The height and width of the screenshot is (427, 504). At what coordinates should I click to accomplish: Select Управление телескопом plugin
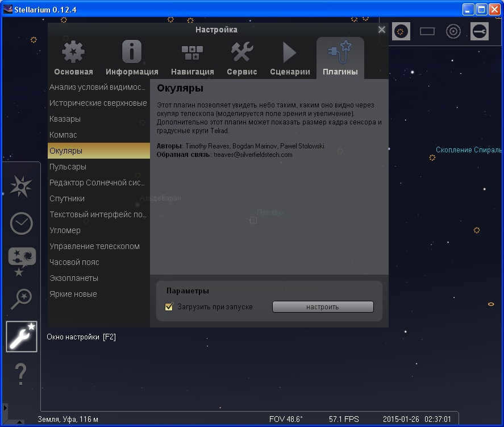[99, 246]
